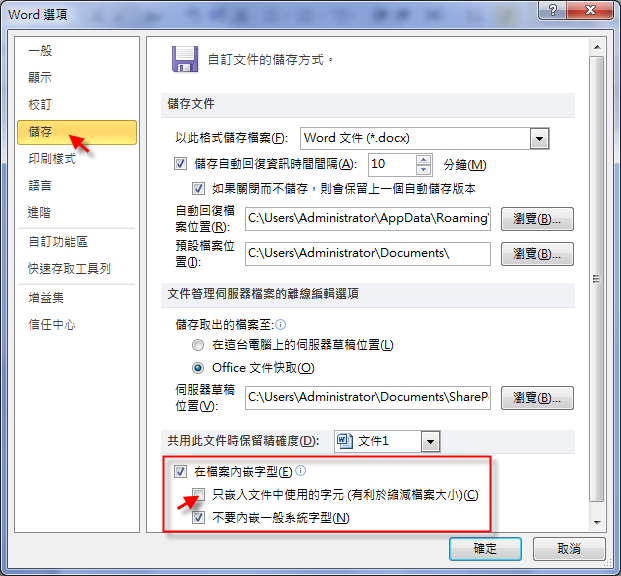Uncheck 不要內嵌一般系統字型 option
Screen dimensions: 621x576
coord(198,517)
